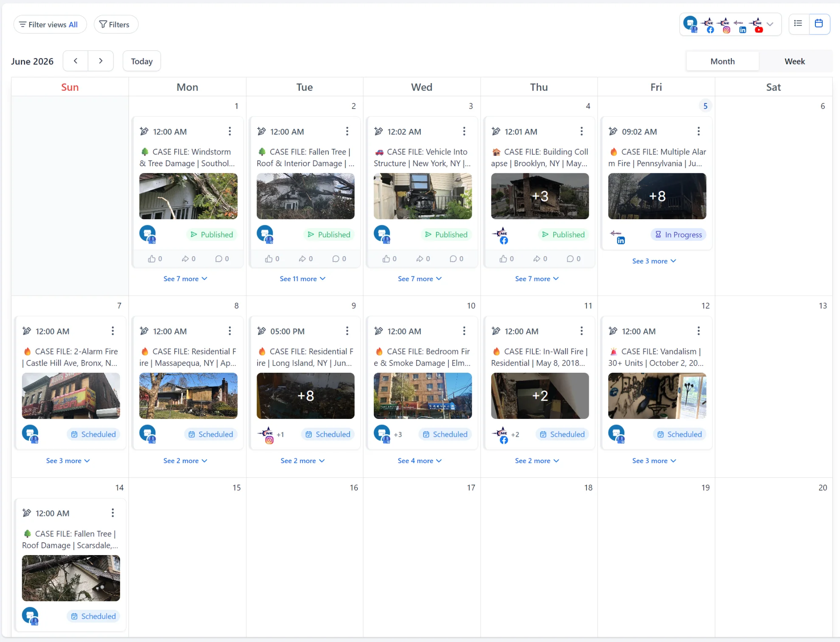
Task: Expand See 2 more on Tuesday June 9
Action: tap(302, 461)
